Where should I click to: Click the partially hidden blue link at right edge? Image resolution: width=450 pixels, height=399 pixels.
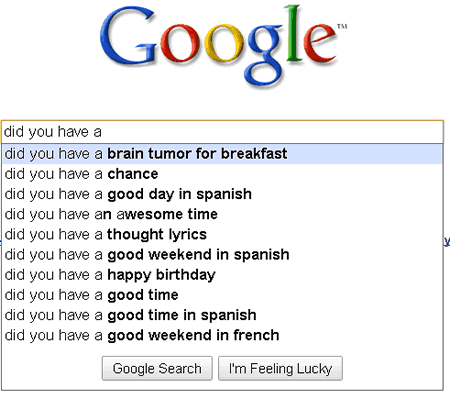coord(447,241)
